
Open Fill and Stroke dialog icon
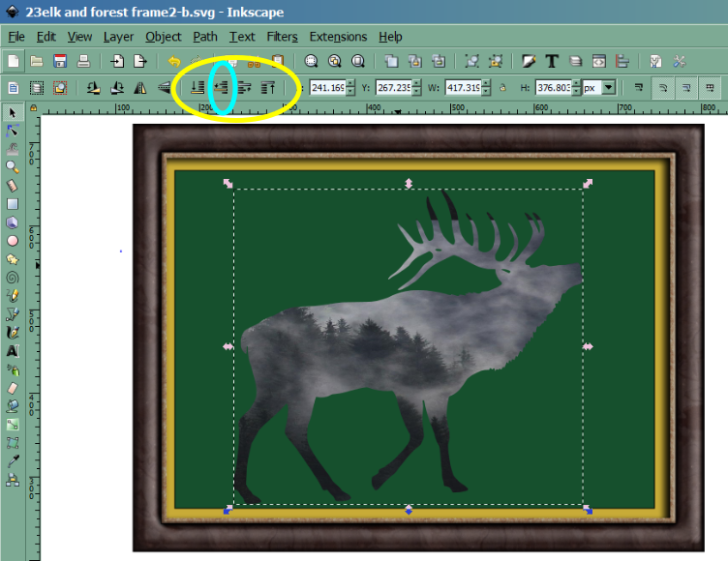[x=529, y=61]
